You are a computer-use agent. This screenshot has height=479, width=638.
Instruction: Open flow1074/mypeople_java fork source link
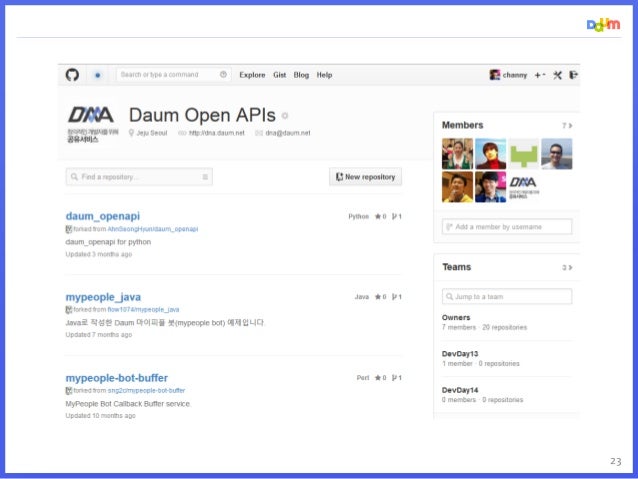tap(143, 310)
